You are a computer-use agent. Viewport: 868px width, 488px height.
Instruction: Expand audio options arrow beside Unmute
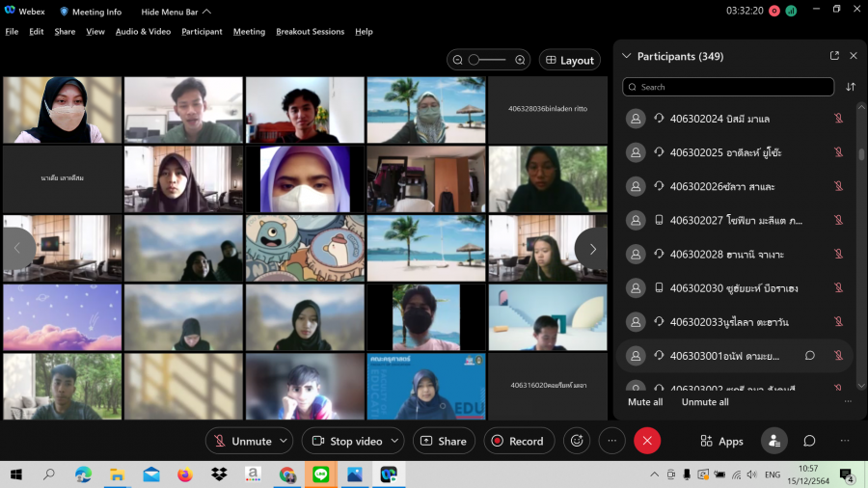click(284, 441)
